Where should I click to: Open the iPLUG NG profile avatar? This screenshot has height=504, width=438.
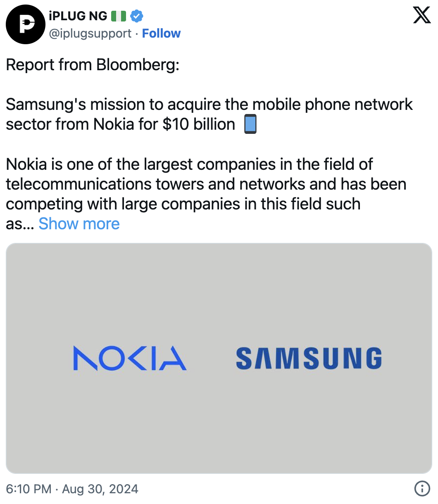pos(25,25)
